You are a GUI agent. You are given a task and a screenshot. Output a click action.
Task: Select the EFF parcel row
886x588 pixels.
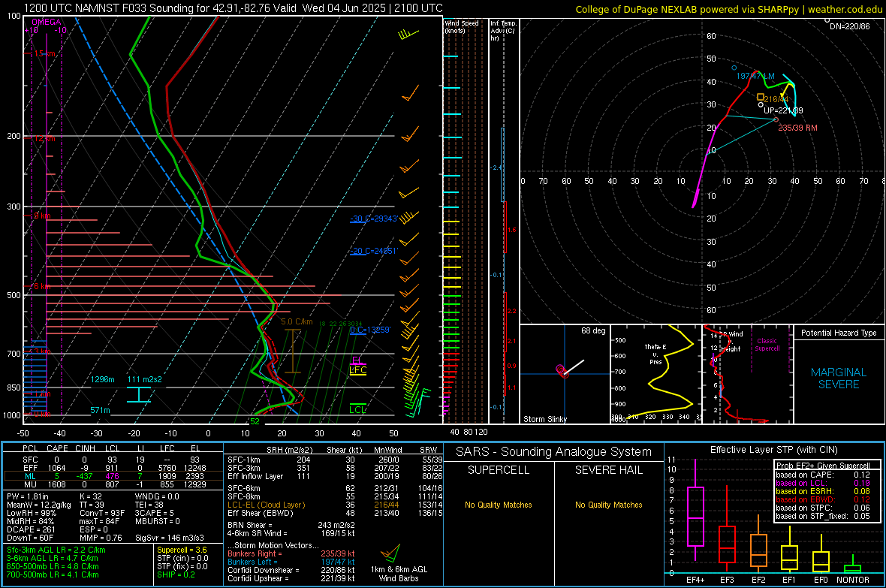pos(113,468)
